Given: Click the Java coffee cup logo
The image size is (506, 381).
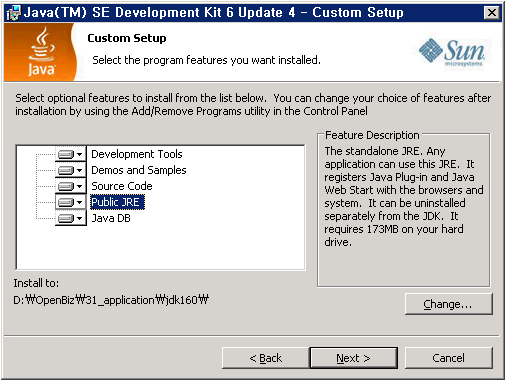Looking at the screenshot, I should coord(41,52).
